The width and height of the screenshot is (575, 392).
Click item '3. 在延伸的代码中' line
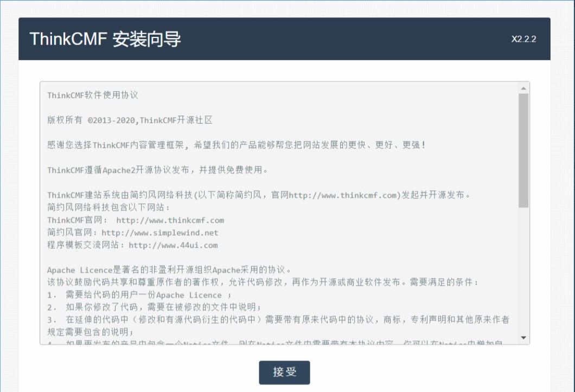pyautogui.click(x=278, y=320)
